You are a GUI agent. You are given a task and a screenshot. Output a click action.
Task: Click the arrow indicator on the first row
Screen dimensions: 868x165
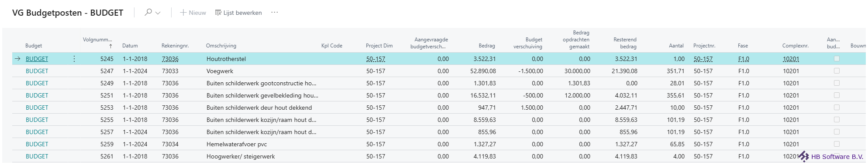pyautogui.click(x=17, y=59)
